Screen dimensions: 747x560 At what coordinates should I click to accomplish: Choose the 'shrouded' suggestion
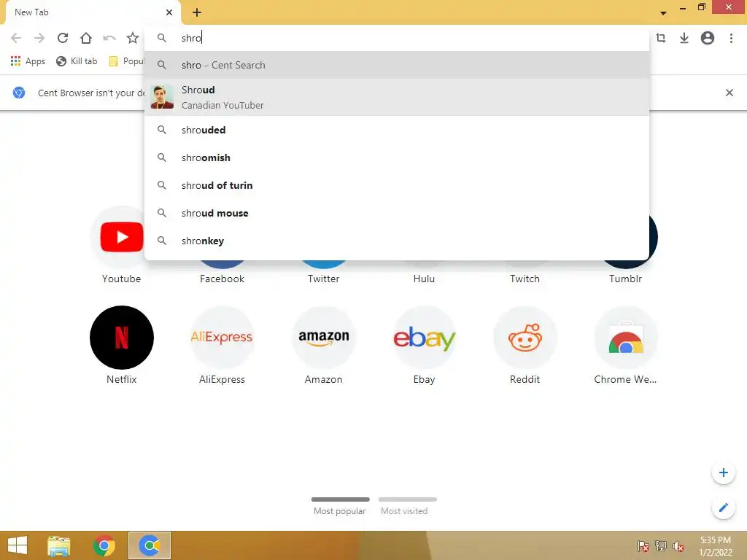pyautogui.click(x=397, y=130)
